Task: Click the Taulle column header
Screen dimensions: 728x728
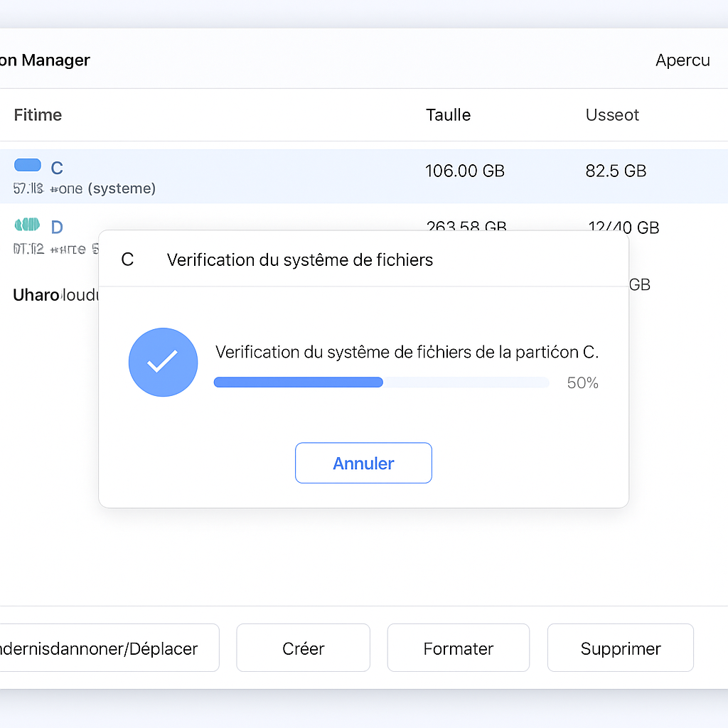Action: (x=448, y=114)
